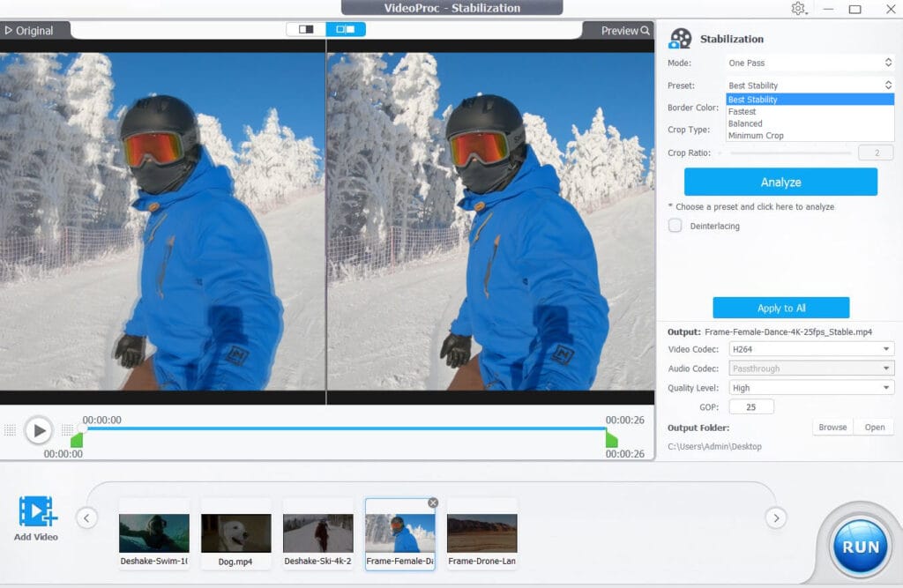Screen dimensions: 903x588
Task: Switch to the single-view compare toggle
Action: (306, 29)
